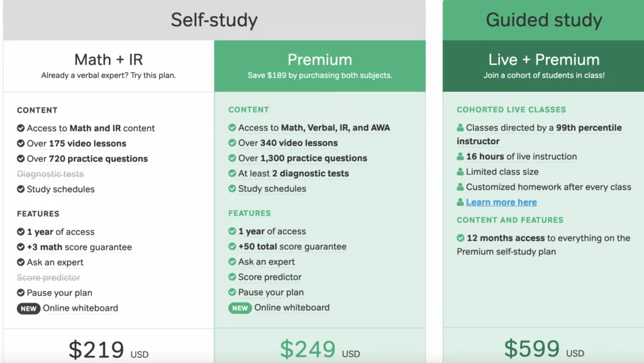Click the struck-through Diagnostic tests item
Screen dimensions: 644x363
click(50, 174)
